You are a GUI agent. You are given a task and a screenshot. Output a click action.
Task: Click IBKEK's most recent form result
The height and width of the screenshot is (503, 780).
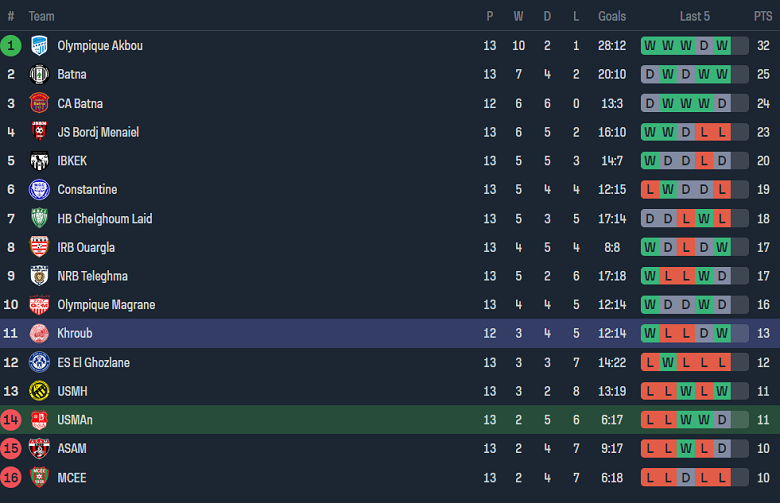(x=723, y=161)
